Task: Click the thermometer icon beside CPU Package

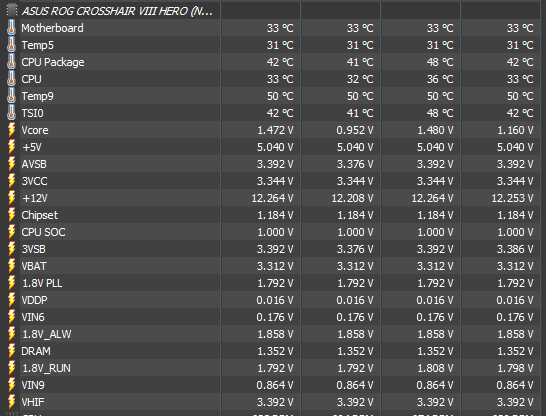Action: [11, 62]
